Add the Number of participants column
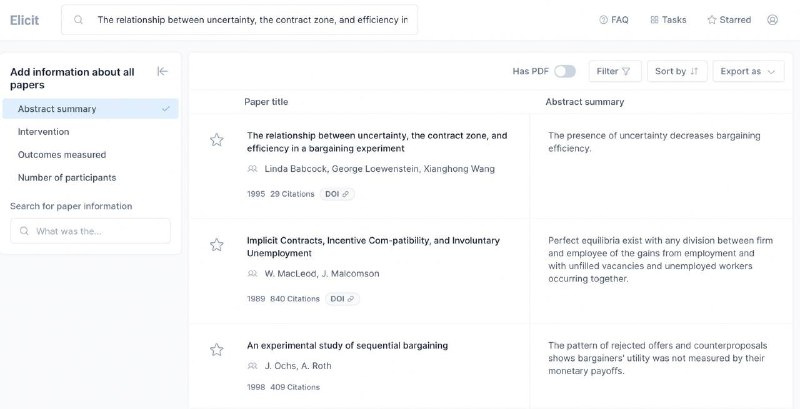The image size is (800, 409). [67, 178]
